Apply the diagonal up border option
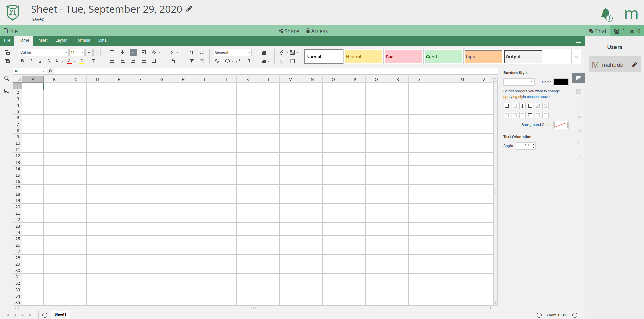The image size is (644, 319). (x=538, y=106)
